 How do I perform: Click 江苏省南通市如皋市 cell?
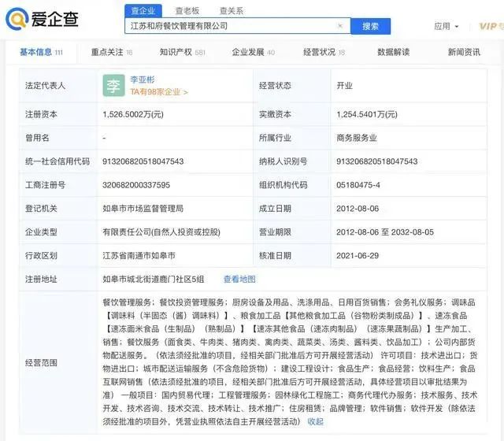[x=139, y=256]
